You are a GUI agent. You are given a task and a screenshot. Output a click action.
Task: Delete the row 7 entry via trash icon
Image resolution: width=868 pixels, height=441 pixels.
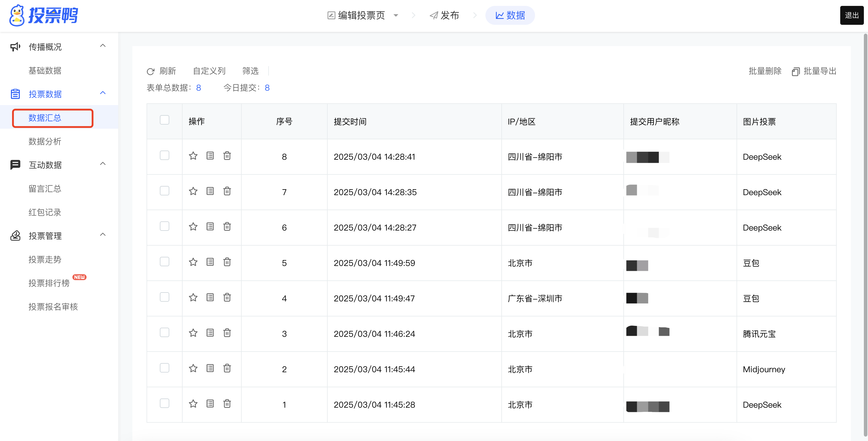(x=227, y=191)
